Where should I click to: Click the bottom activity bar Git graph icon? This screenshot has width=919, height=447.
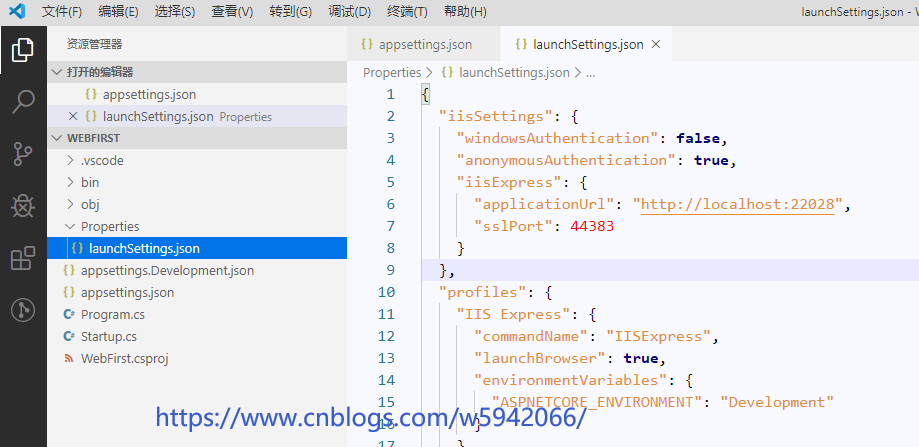(22, 310)
